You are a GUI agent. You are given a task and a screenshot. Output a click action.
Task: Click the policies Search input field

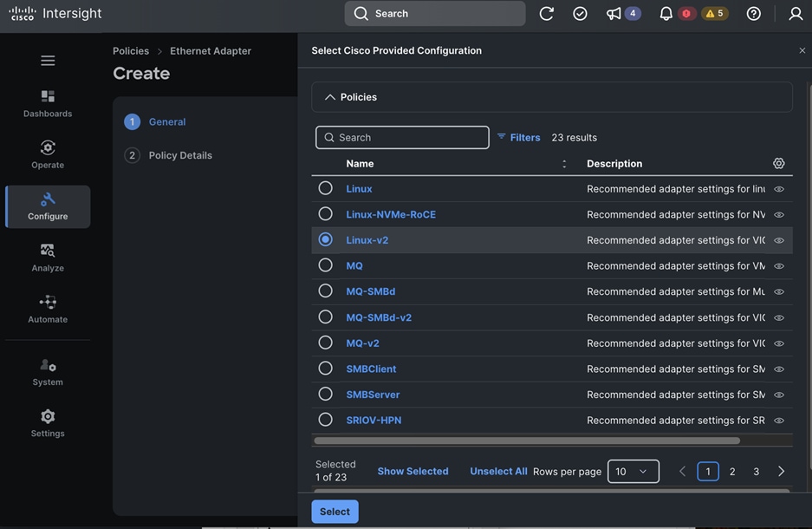point(402,137)
